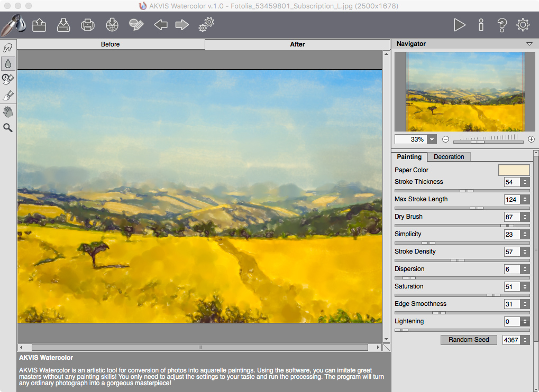Click the undo left arrow icon

point(160,25)
